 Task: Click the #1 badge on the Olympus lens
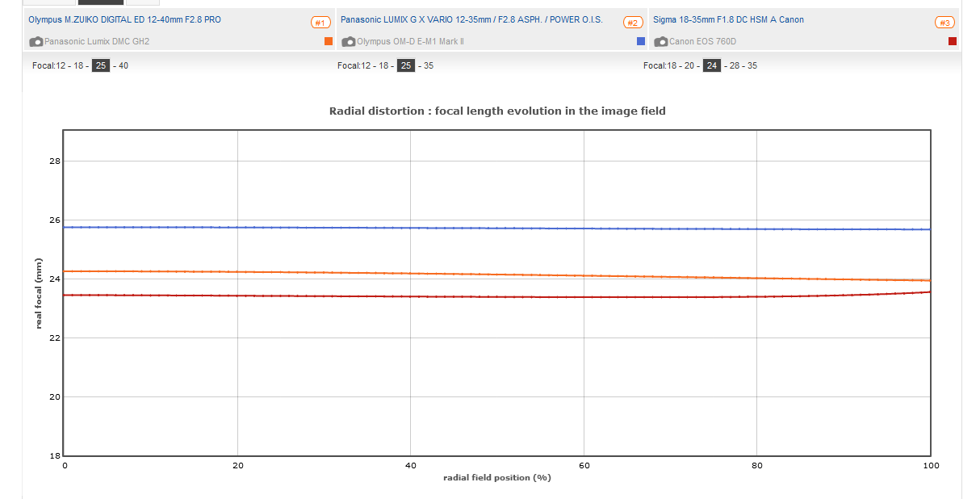[320, 23]
